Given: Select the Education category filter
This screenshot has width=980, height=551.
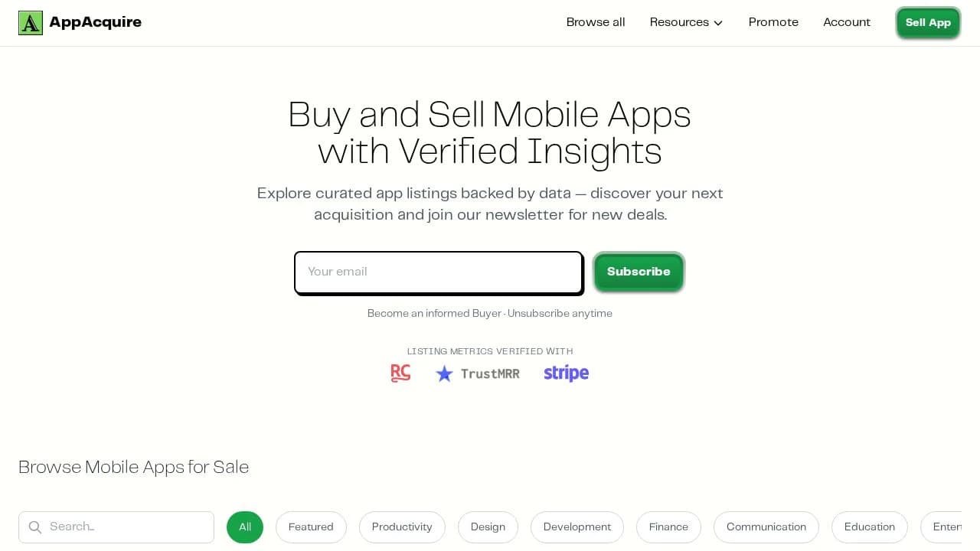Looking at the screenshot, I should [x=870, y=527].
